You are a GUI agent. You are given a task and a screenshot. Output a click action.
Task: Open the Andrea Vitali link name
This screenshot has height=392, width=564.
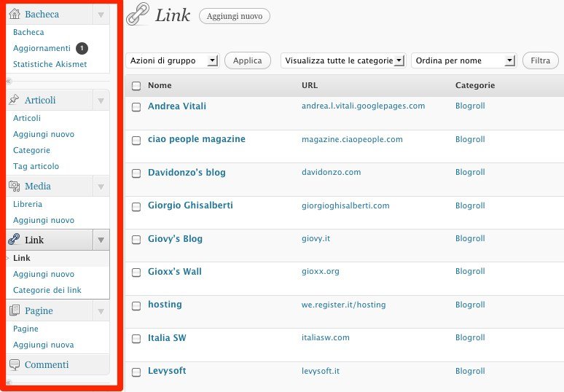177,106
